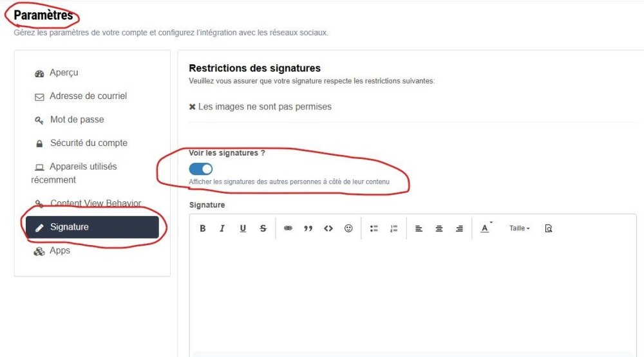Insert a bulleted list
This screenshot has width=644, height=357.
click(374, 228)
